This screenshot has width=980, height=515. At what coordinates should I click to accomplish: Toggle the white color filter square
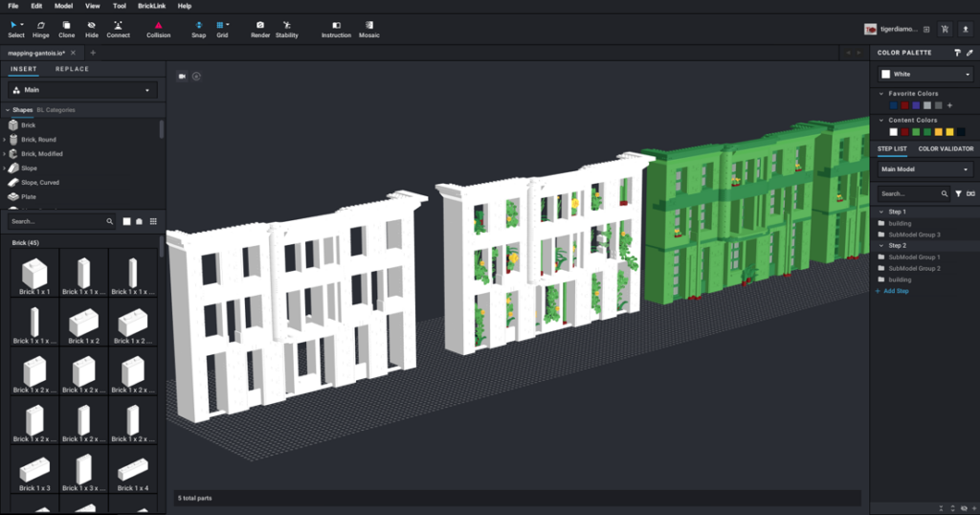127,221
